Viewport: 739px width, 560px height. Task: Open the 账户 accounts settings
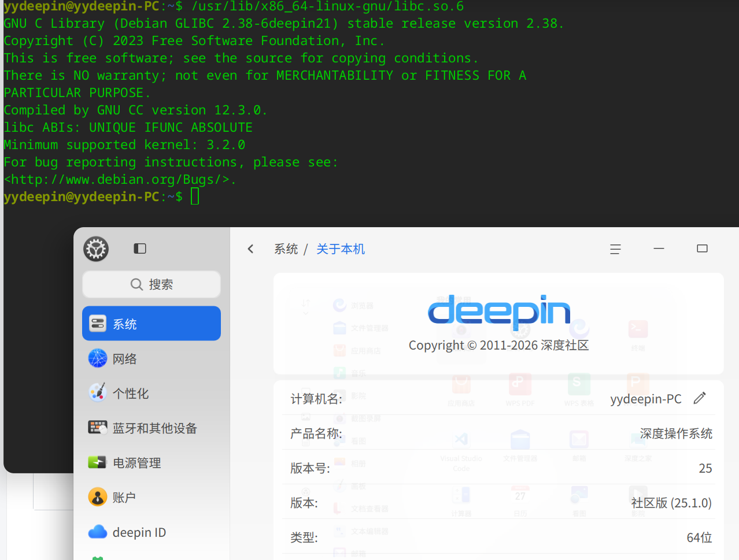pyautogui.click(x=152, y=497)
